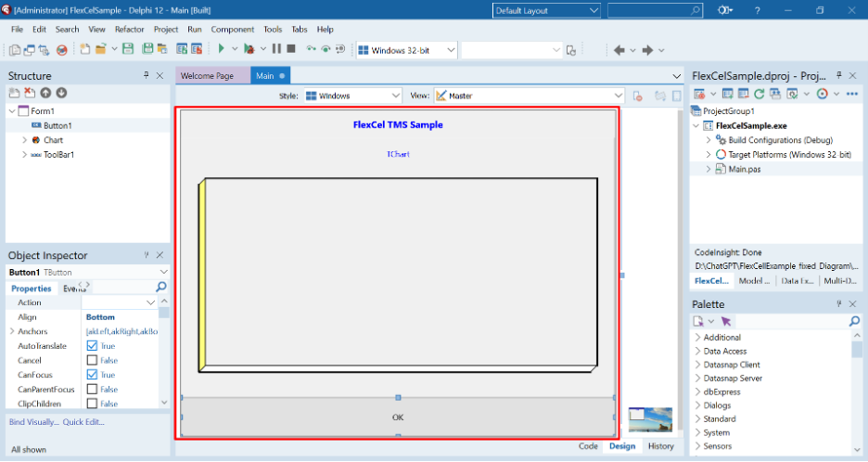This screenshot has height=462, width=868.
Task: Open the Component menu
Action: pos(233,30)
